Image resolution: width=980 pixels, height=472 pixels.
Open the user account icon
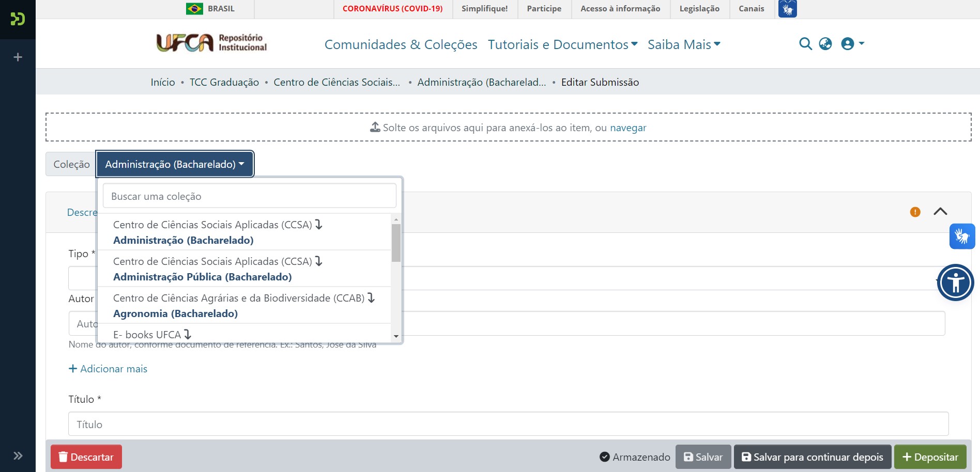847,44
